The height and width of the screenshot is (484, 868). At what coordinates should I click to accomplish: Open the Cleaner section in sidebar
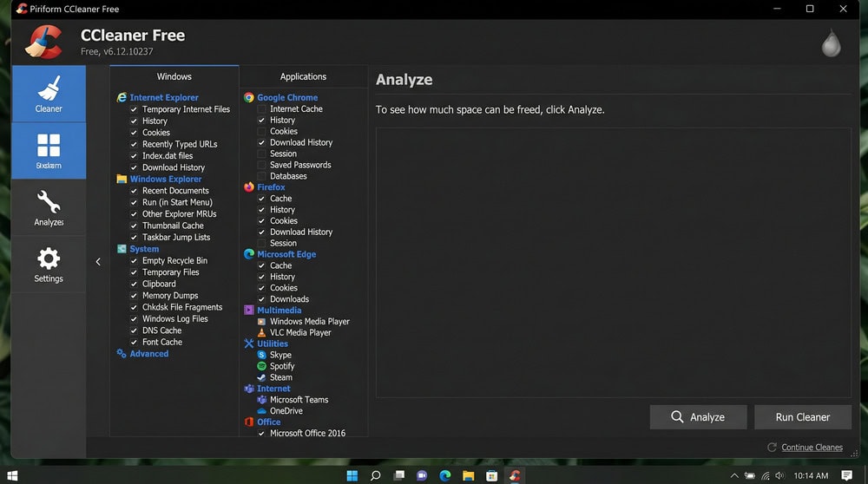pyautogui.click(x=49, y=94)
